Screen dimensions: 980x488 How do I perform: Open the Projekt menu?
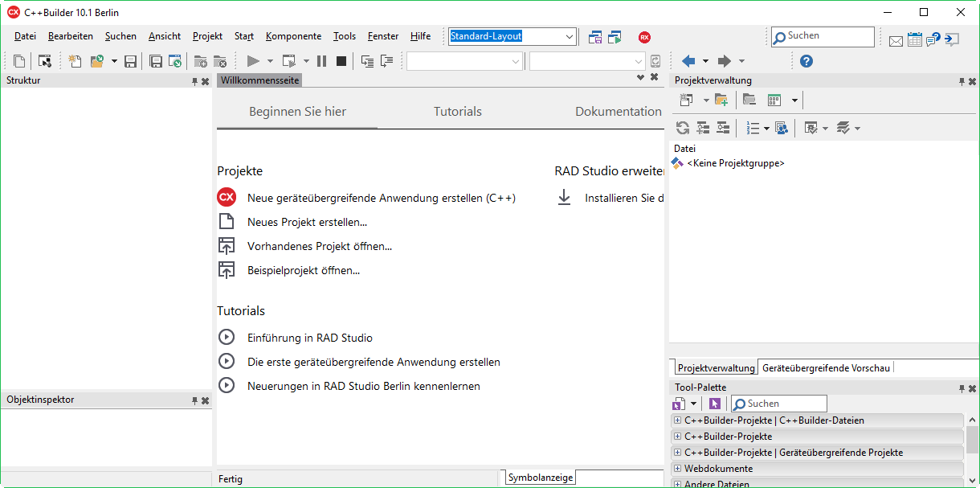point(207,36)
